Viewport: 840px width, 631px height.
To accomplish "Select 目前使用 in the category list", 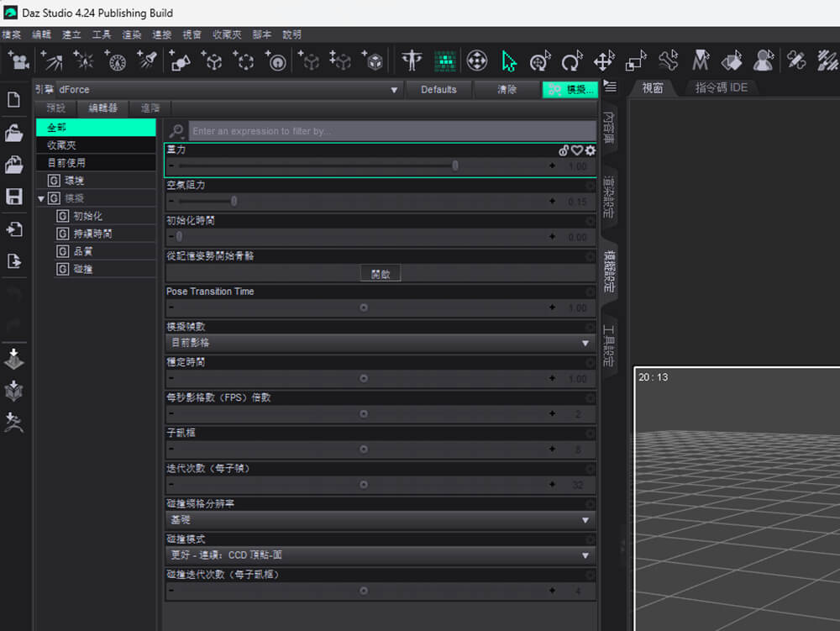I will 96,163.
